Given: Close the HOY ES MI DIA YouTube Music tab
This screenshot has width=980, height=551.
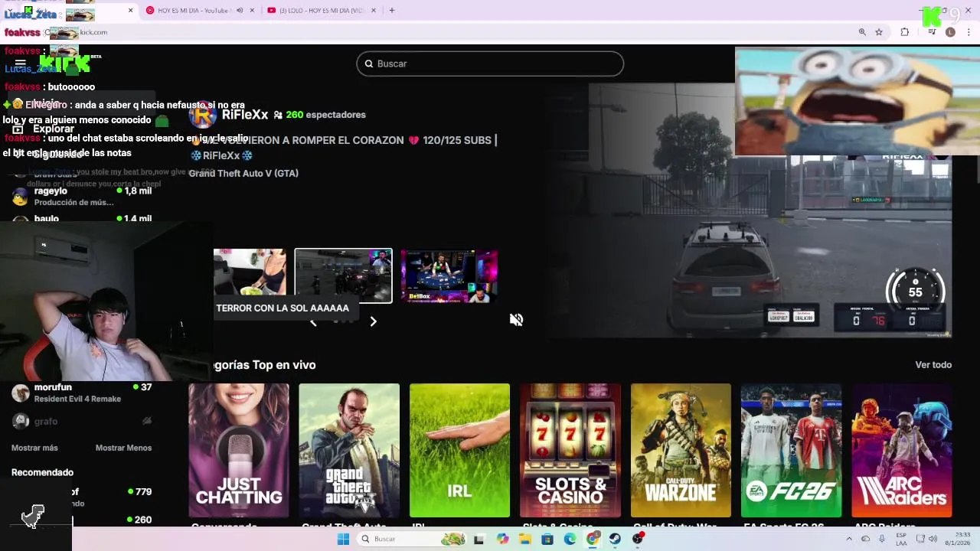Looking at the screenshot, I should click(253, 11).
